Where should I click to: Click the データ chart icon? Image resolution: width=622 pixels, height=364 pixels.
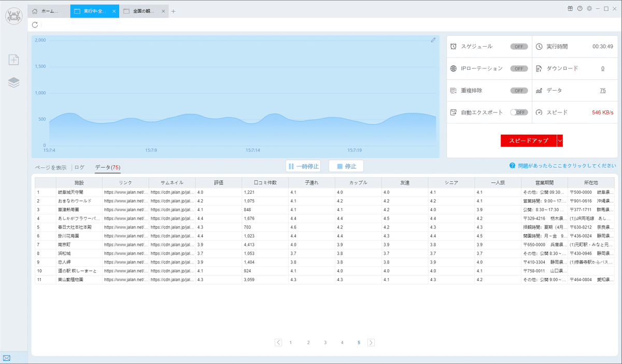pos(539,91)
